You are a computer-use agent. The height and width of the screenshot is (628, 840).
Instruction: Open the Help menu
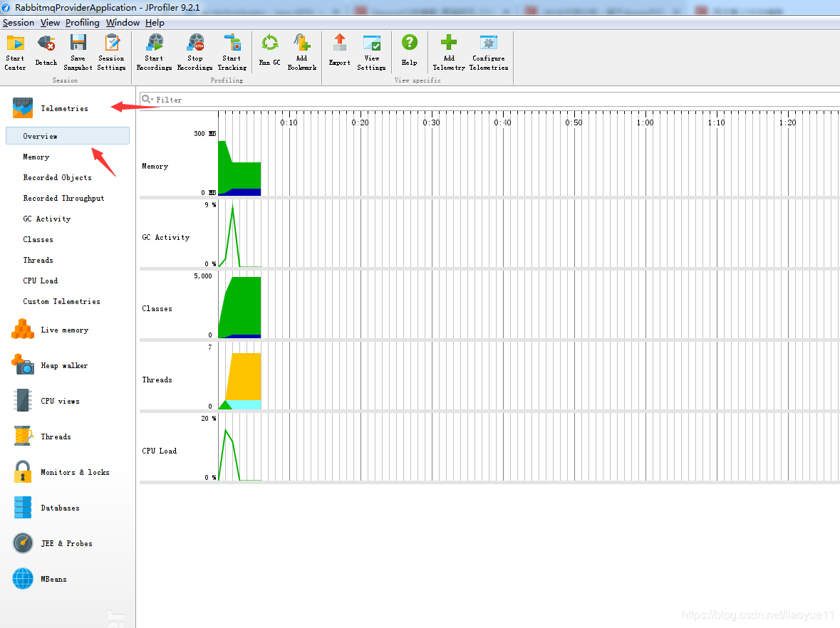(x=155, y=23)
